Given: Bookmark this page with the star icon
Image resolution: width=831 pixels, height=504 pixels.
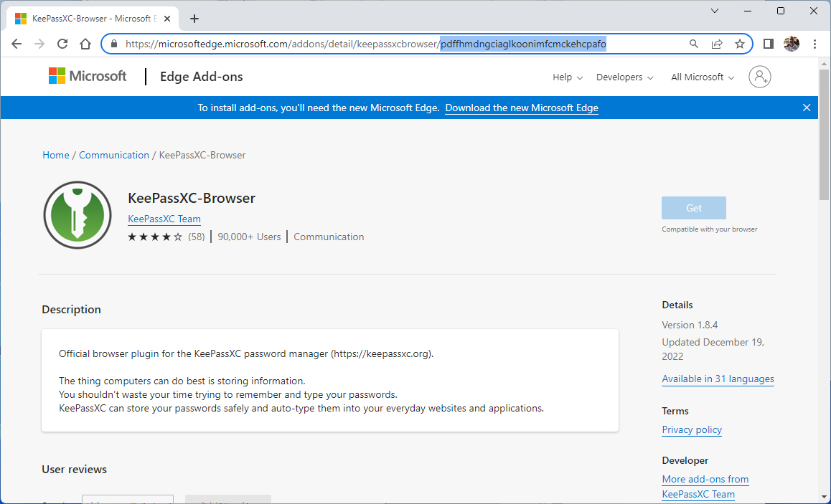Looking at the screenshot, I should coord(740,44).
